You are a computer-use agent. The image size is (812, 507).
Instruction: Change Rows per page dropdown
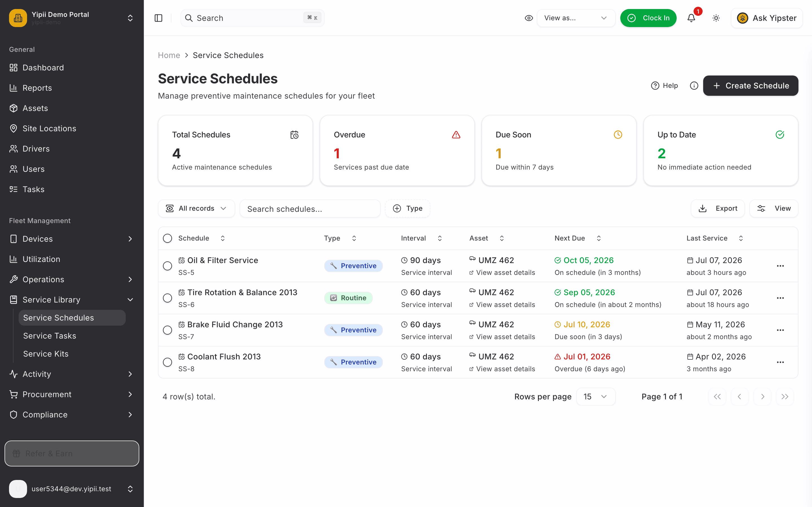[595, 397]
